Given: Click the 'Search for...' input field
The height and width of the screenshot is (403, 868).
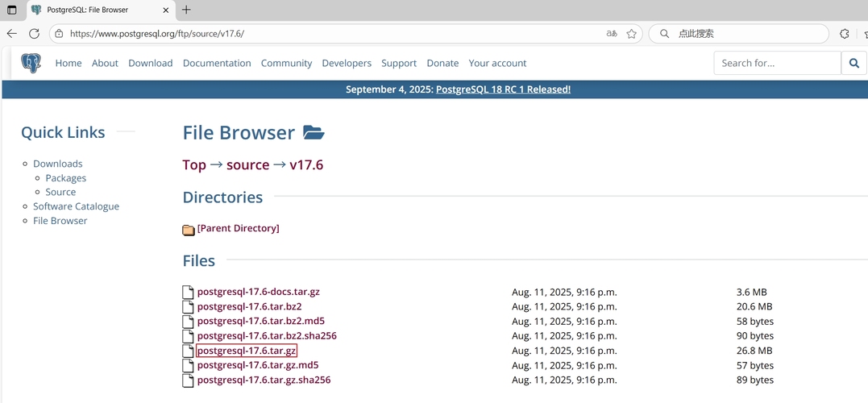Looking at the screenshot, I should (777, 63).
